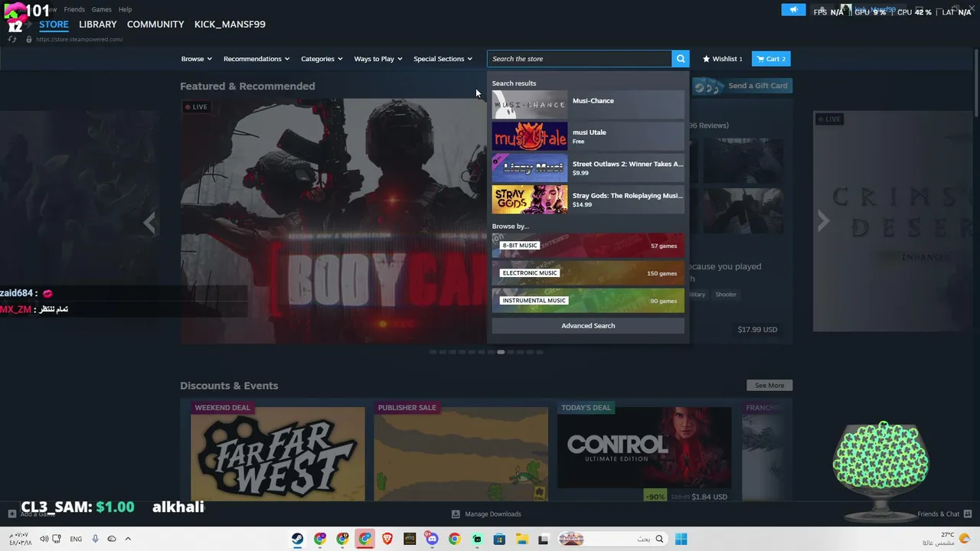Click the store URL text
This screenshot has width=980, height=551.
point(79,39)
